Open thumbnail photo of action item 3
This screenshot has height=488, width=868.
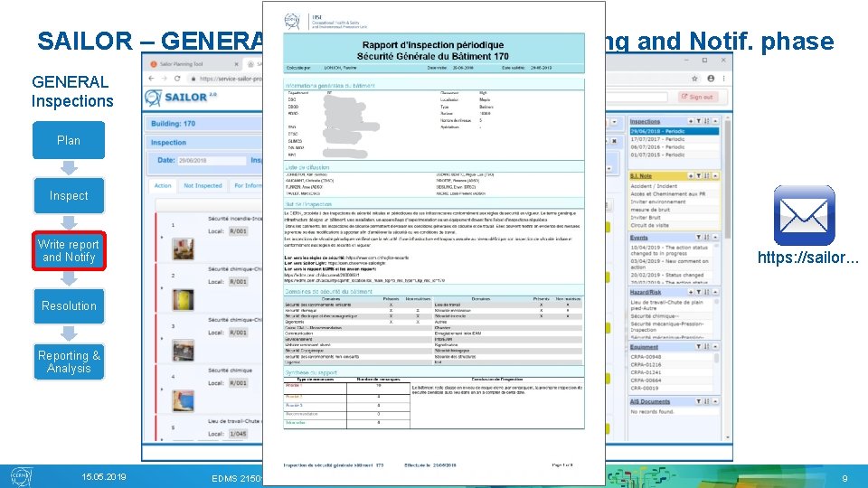[x=183, y=351]
